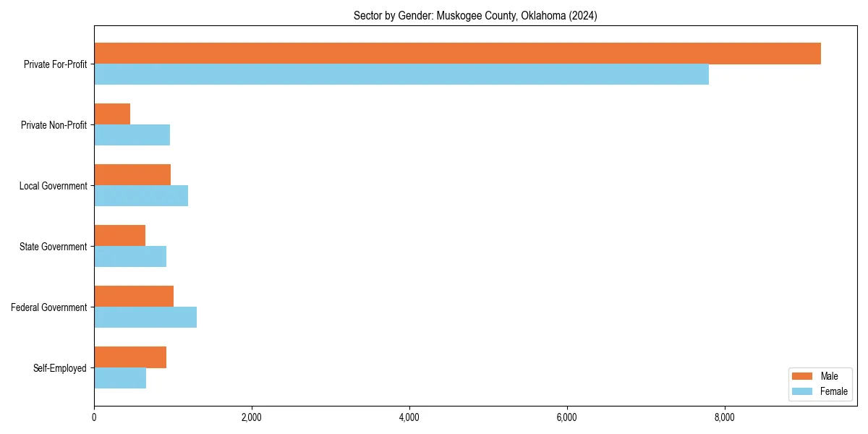Screen dimensions: 868x434
Task: Click the 4,000 tick label on x-axis
Action: 409,417
